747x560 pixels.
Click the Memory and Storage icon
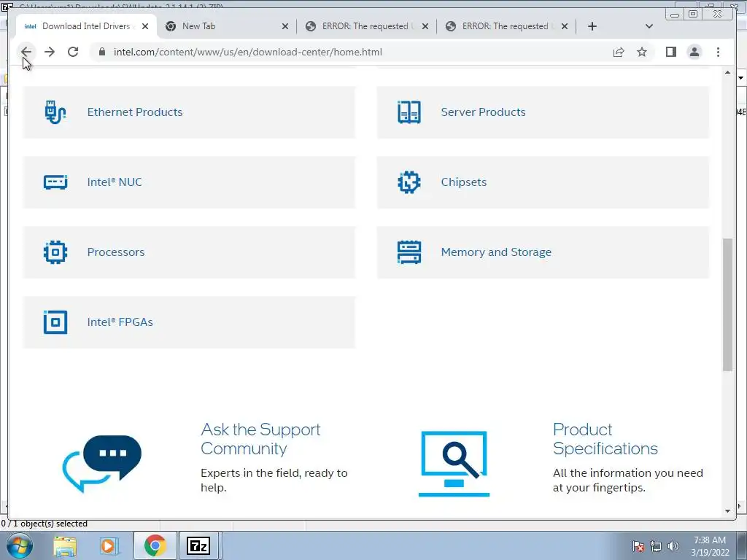(409, 252)
